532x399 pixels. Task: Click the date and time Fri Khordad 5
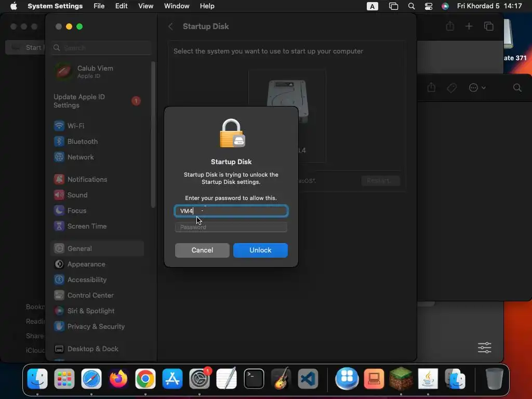pos(489,6)
